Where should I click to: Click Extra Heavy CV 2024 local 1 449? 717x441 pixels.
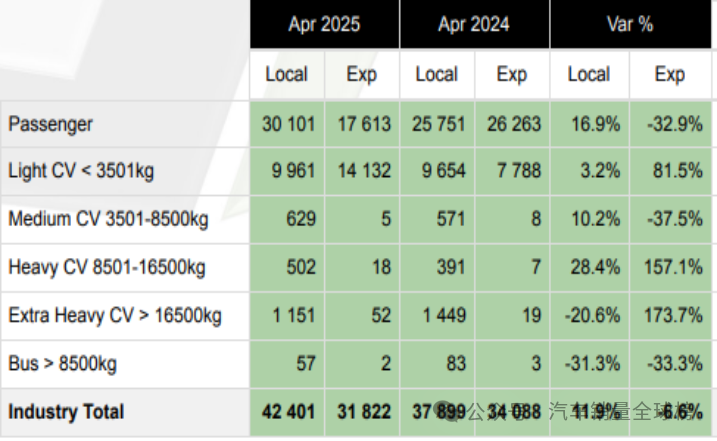pos(444,316)
